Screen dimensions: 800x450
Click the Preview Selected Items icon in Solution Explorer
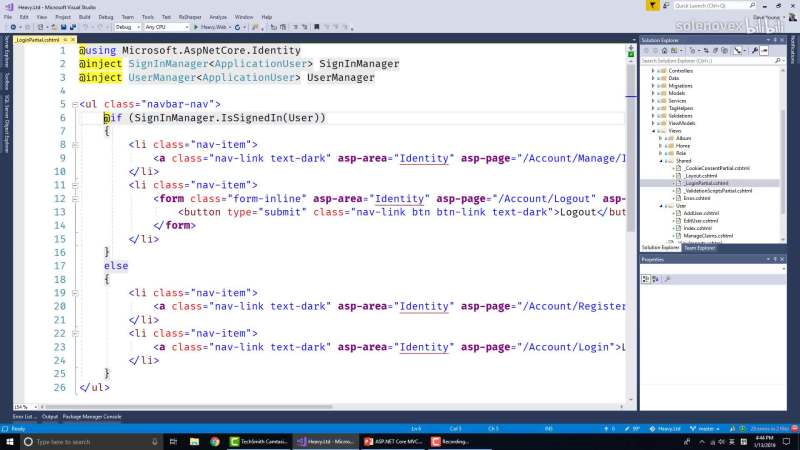pos(764,51)
